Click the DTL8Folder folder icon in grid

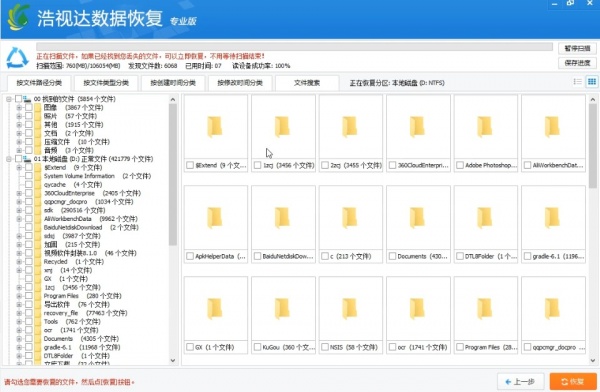tap(485, 217)
